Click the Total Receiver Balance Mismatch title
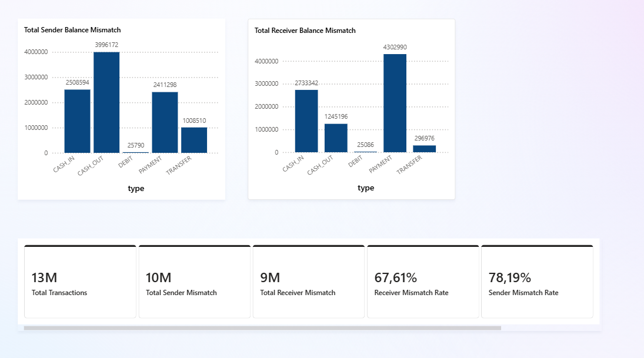 coord(305,31)
